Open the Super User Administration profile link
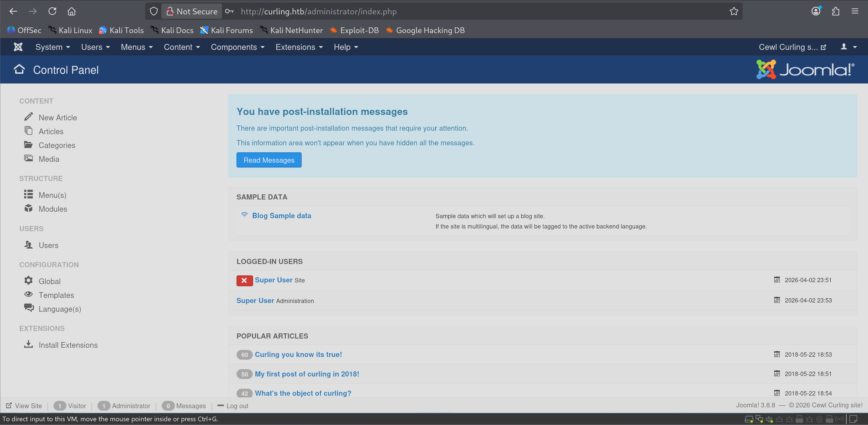868x425 pixels. point(255,301)
